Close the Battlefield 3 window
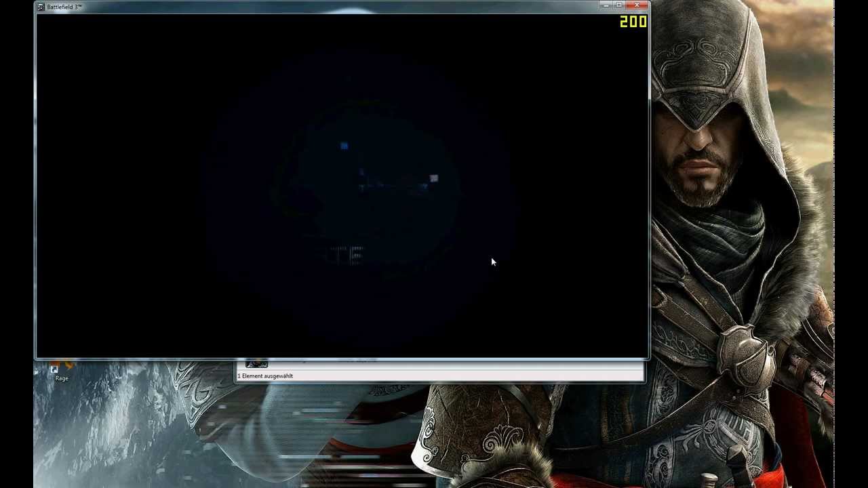The height and width of the screenshot is (488, 868). (x=637, y=5)
